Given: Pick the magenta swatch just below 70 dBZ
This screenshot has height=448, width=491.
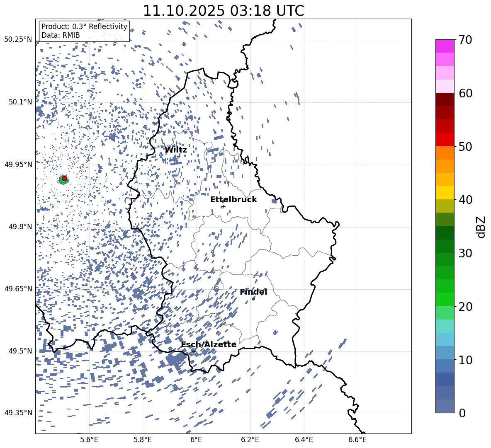Looking at the screenshot, I should (445, 46).
